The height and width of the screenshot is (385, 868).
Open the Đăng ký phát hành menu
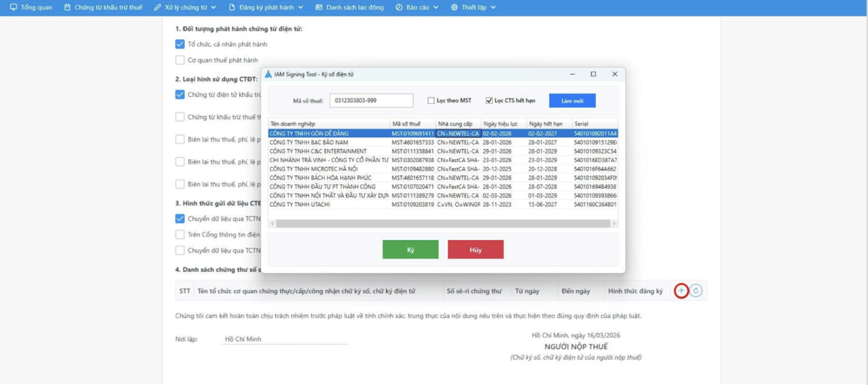(x=266, y=7)
